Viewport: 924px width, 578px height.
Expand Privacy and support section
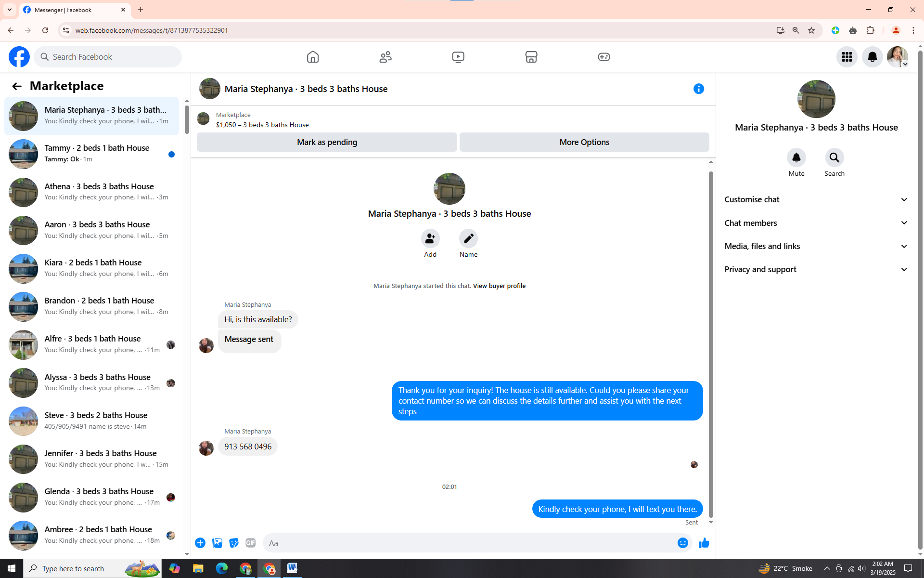pos(816,269)
